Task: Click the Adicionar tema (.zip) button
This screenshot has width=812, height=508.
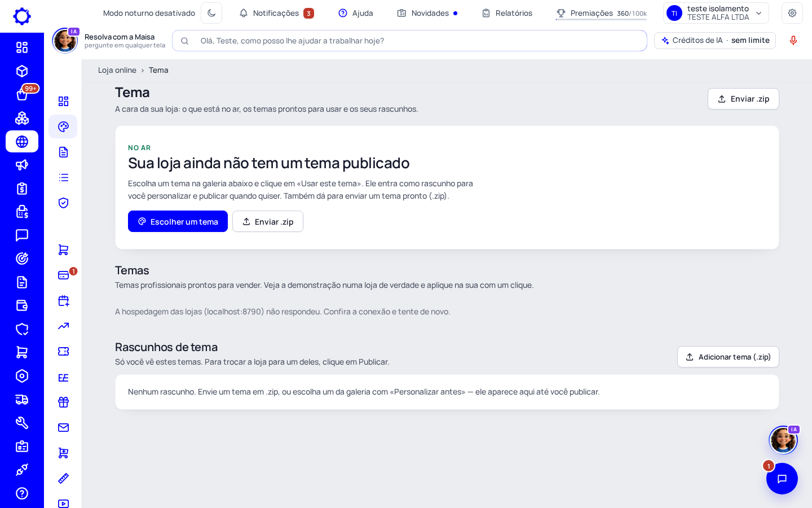Action: point(728,357)
